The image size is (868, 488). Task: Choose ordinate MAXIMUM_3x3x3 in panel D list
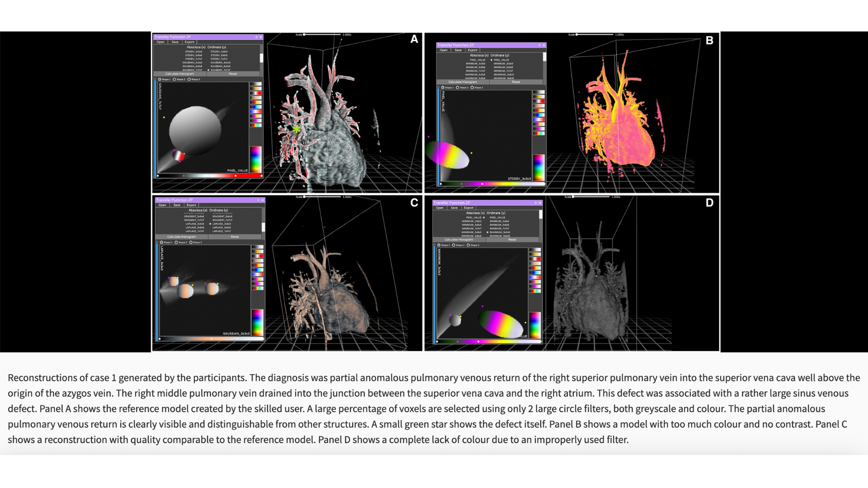tap(499, 232)
